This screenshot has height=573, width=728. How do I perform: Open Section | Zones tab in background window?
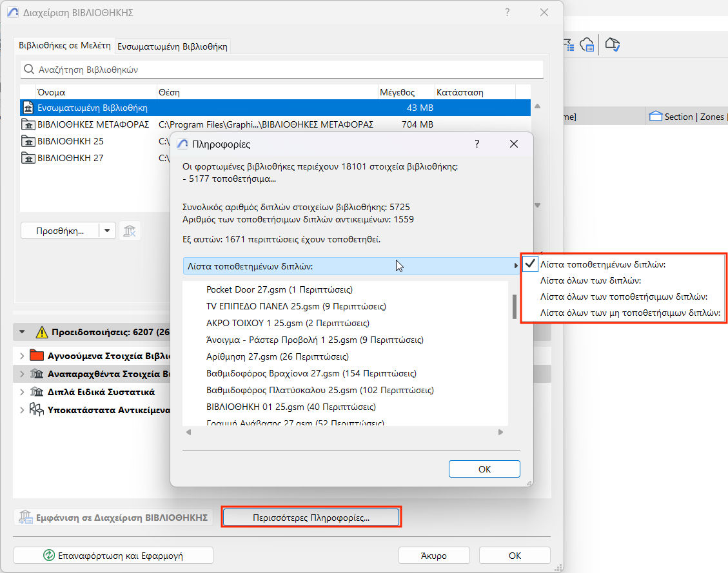tap(686, 117)
